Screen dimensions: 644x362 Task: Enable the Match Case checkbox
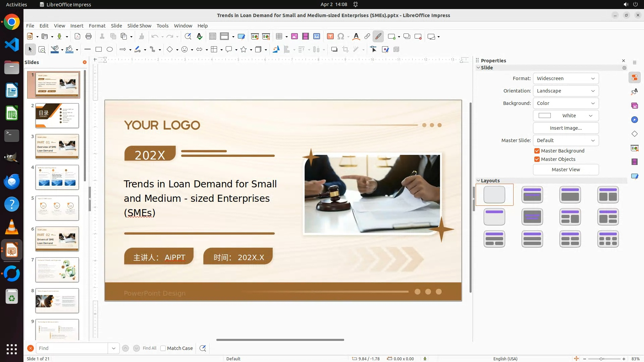click(x=163, y=348)
